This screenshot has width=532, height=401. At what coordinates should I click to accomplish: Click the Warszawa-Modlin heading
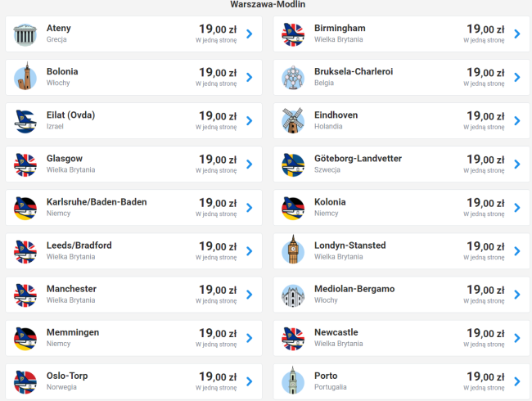point(266,3)
